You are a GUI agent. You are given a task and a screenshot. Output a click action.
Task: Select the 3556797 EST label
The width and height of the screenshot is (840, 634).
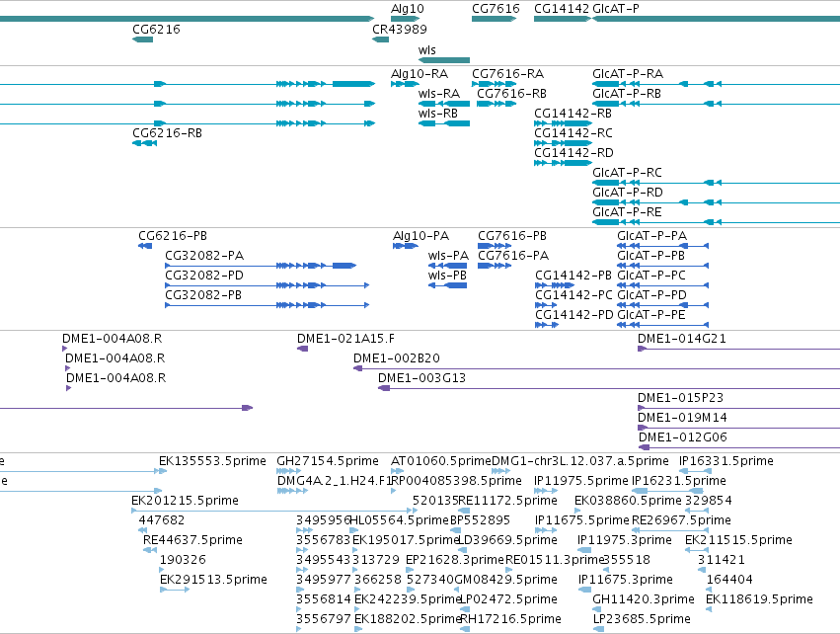point(324,619)
